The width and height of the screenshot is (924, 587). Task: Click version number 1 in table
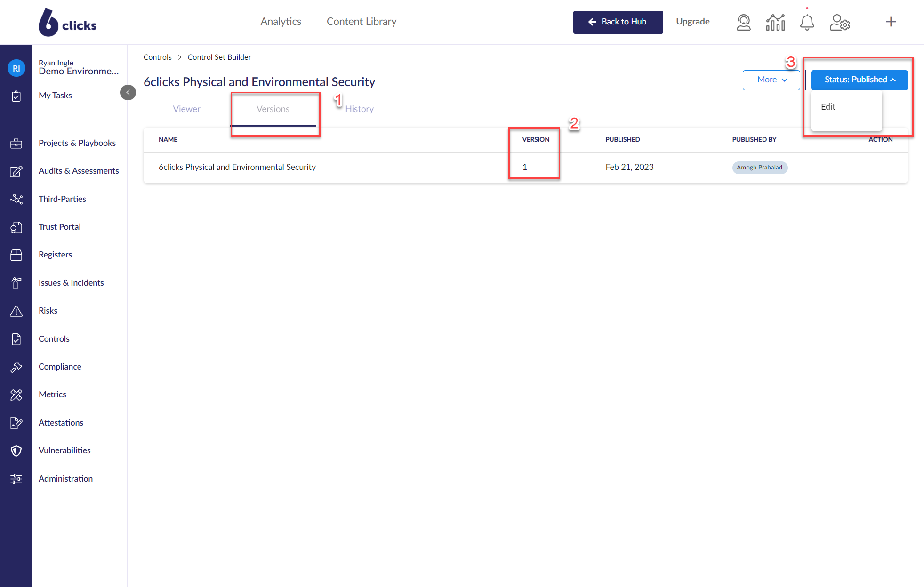(524, 167)
